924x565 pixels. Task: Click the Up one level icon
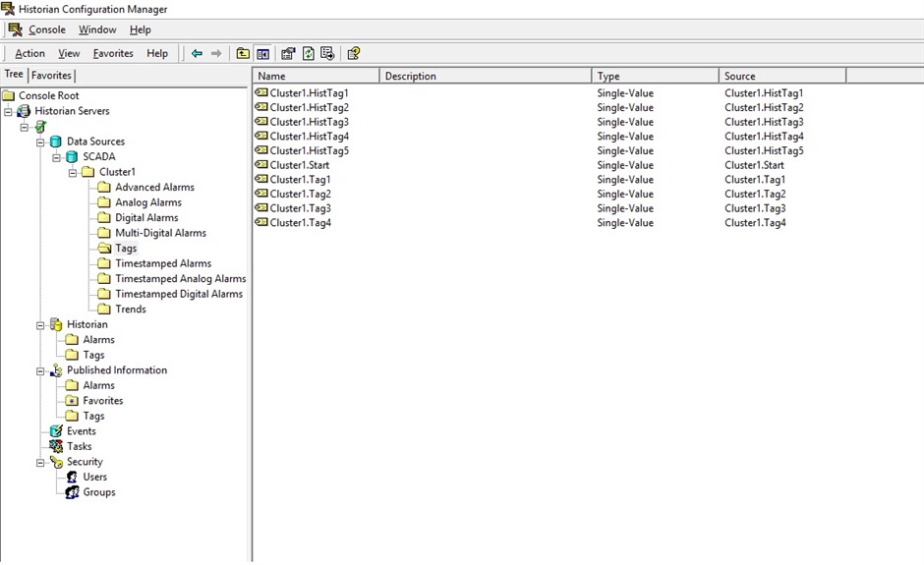243,54
